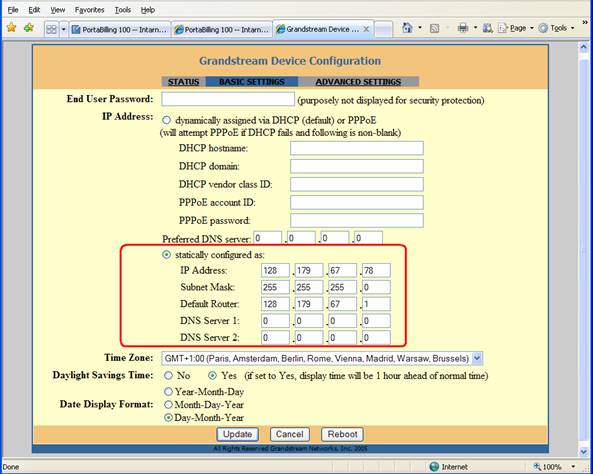Click the scrollbar up arrow
This screenshot has height=474, width=593.
(x=583, y=47)
